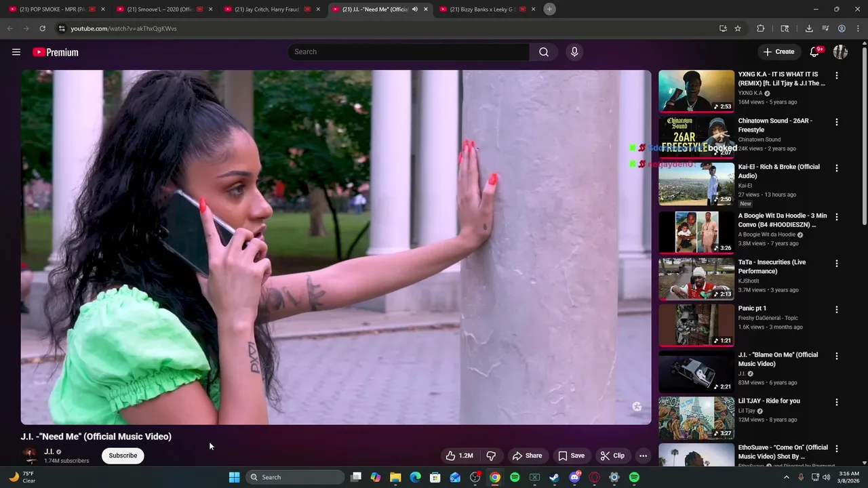Open options for J.I. Blame On Me

pos(836,356)
